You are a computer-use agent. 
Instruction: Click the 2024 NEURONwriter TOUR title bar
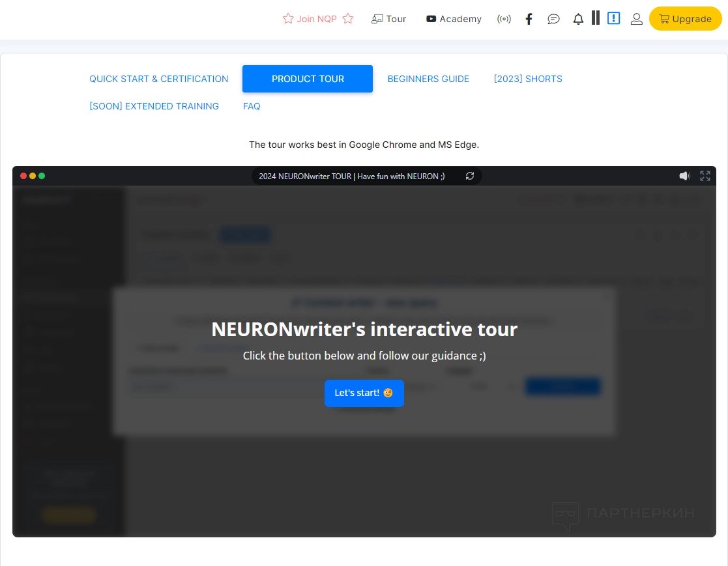point(366,176)
